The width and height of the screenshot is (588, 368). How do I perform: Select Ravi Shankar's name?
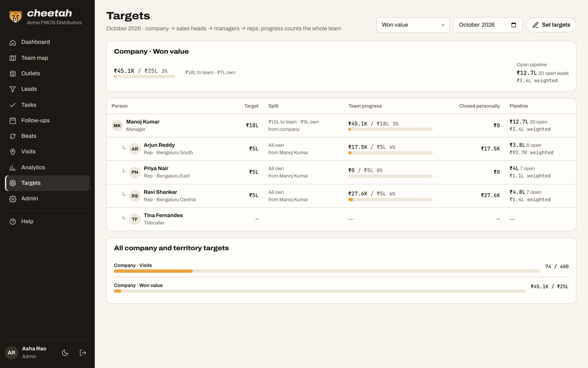click(160, 192)
